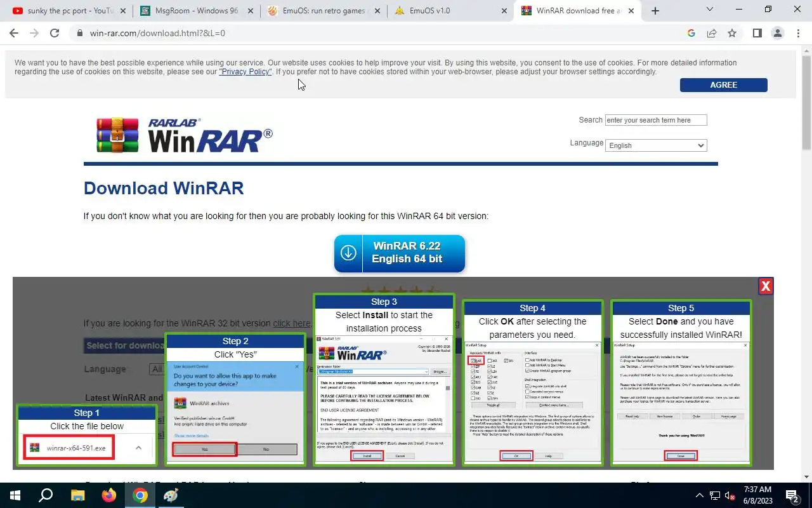
Task: Close the WinRAR download tab
Action: point(632,11)
